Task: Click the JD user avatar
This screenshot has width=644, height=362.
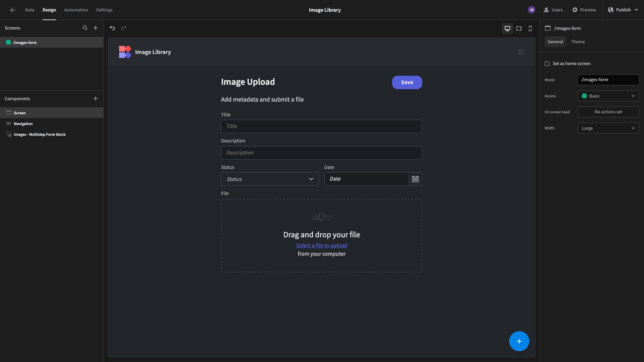Action: coord(532,10)
